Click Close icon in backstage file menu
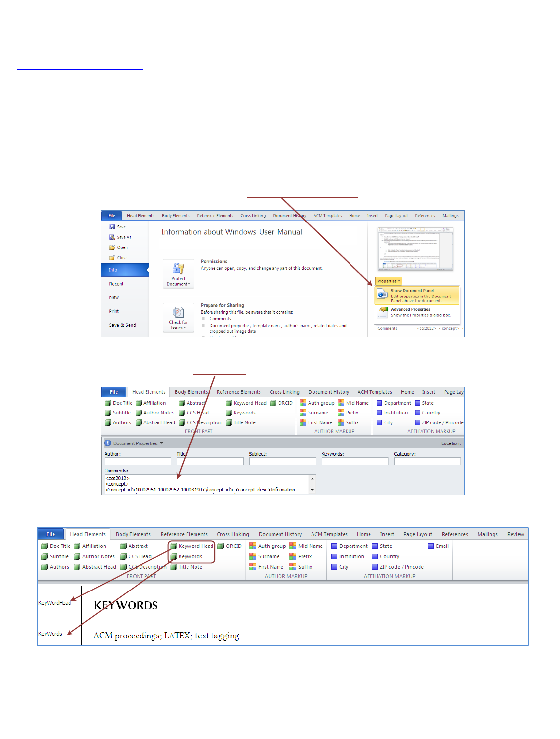560x739 pixels. tap(112, 258)
